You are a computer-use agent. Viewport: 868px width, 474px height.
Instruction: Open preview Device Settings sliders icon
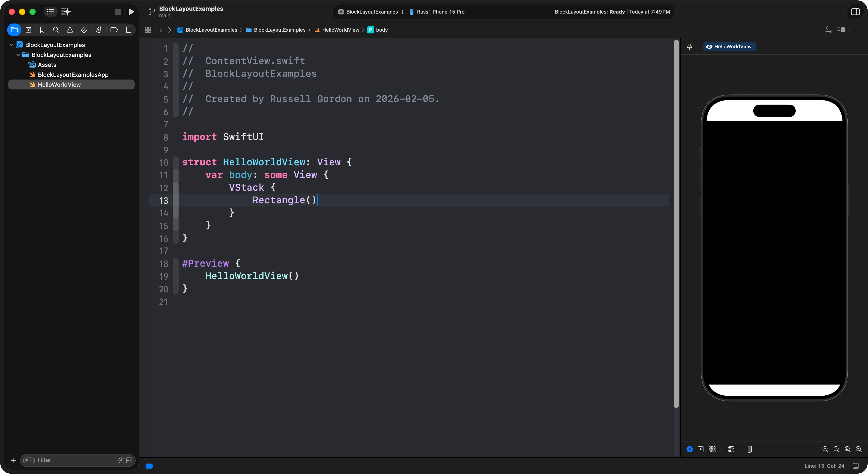click(x=731, y=449)
